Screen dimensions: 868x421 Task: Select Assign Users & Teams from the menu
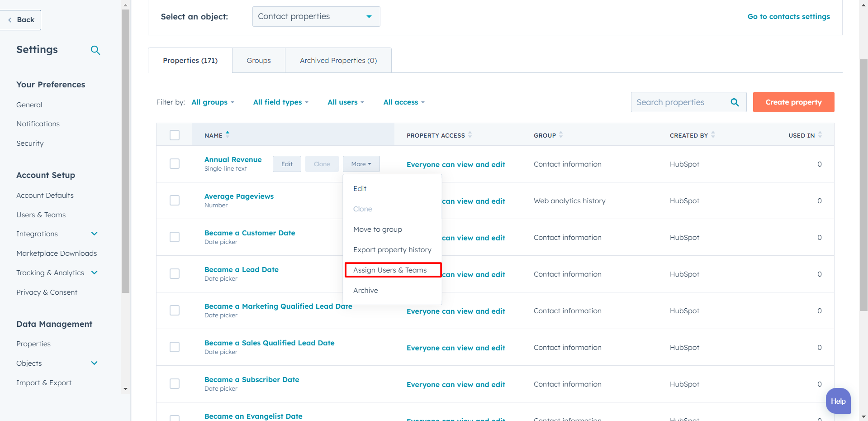point(390,270)
